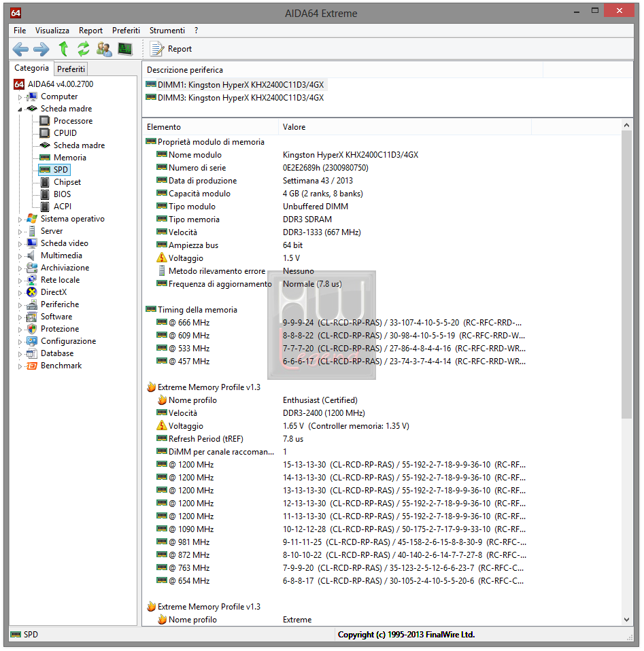Screen dimensions: 644x651
Task: Go back with the blue left arrow
Action: pyautogui.click(x=20, y=49)
